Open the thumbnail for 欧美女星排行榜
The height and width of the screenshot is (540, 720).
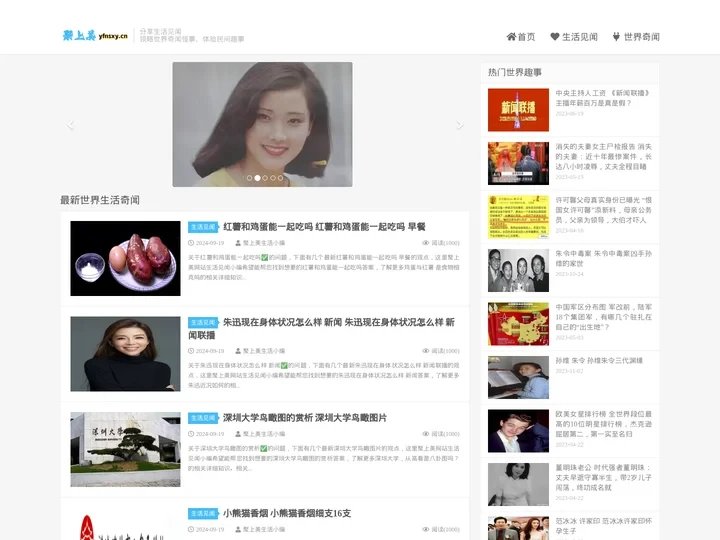(518, 431)
